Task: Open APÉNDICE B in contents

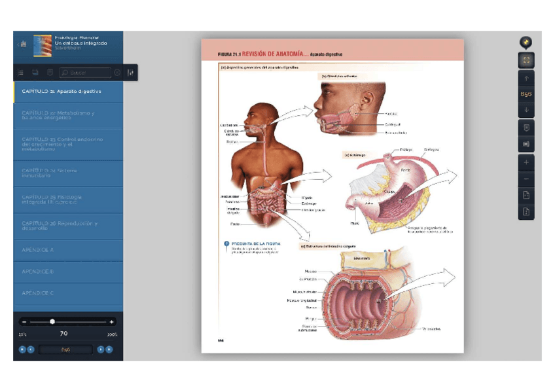Action: [68, 272]
